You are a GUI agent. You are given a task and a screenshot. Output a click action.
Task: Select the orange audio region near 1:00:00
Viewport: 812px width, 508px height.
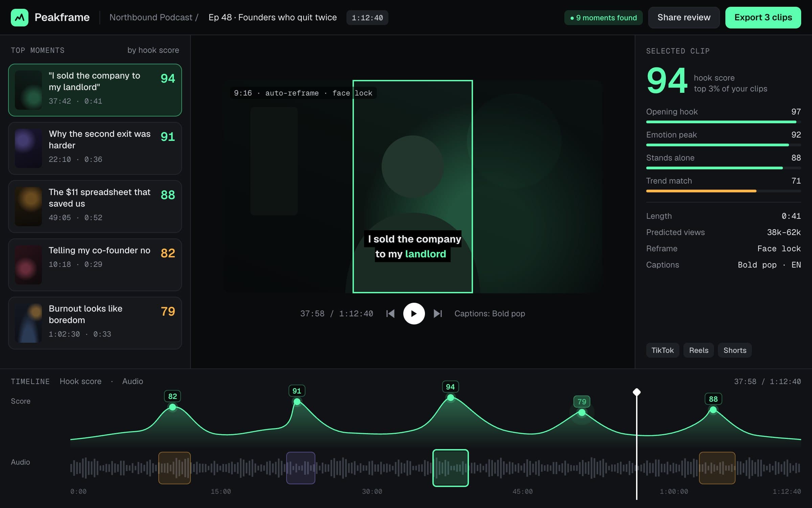pos(717,468)
